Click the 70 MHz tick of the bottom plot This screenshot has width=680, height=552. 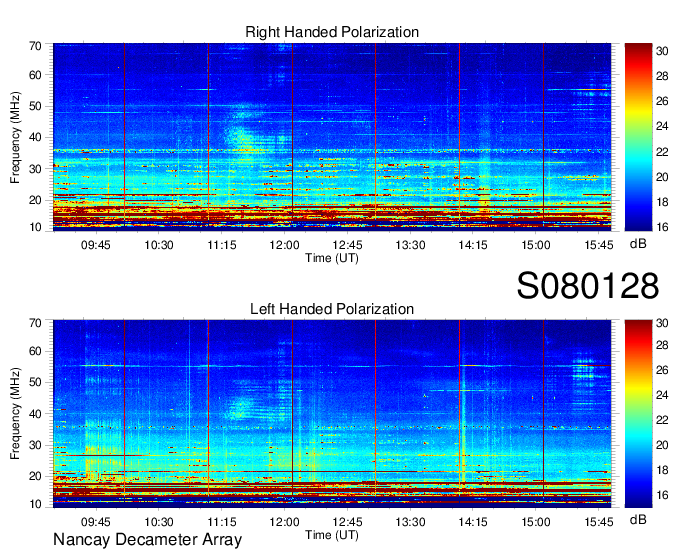[x=35, y=323]
